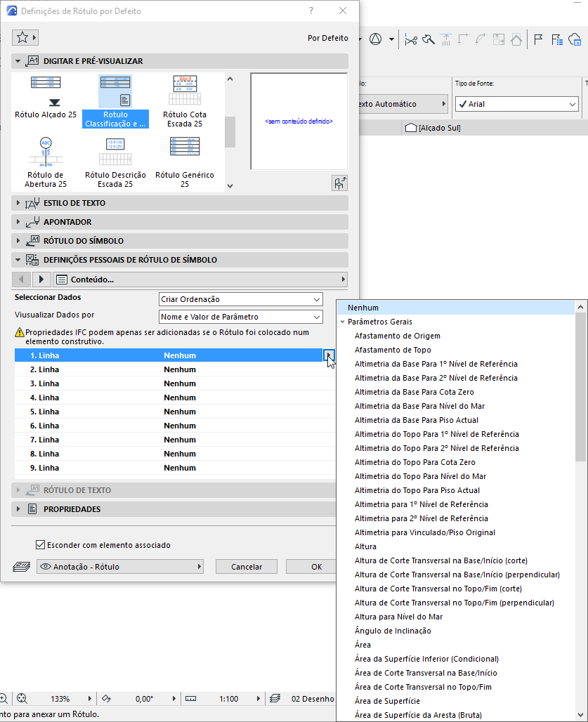Toggle Esconder com elemento associado checkbox
Image resolution: width=588 pixels, height=722 pixels.
[x=41, y=545]
